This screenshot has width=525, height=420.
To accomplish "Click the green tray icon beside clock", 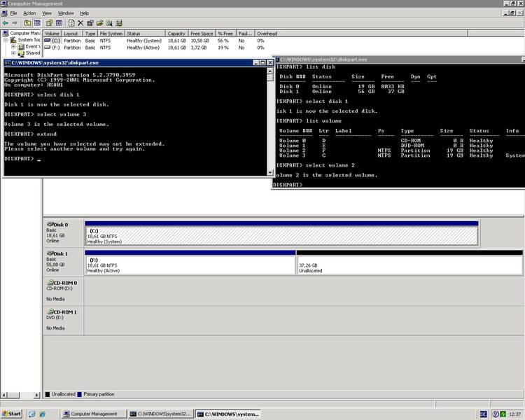I will point(503,414).
